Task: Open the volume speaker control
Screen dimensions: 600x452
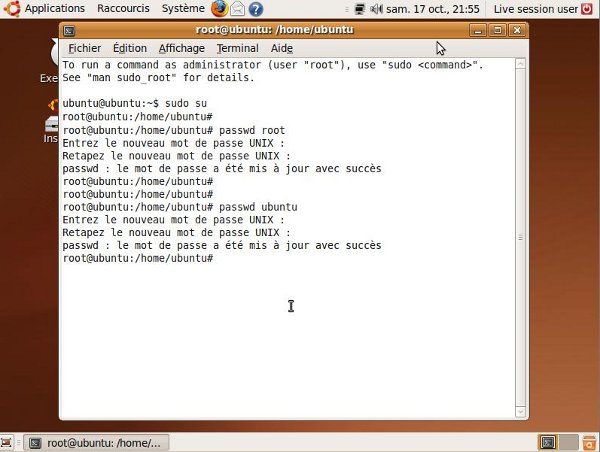Action: click(375, 9)
